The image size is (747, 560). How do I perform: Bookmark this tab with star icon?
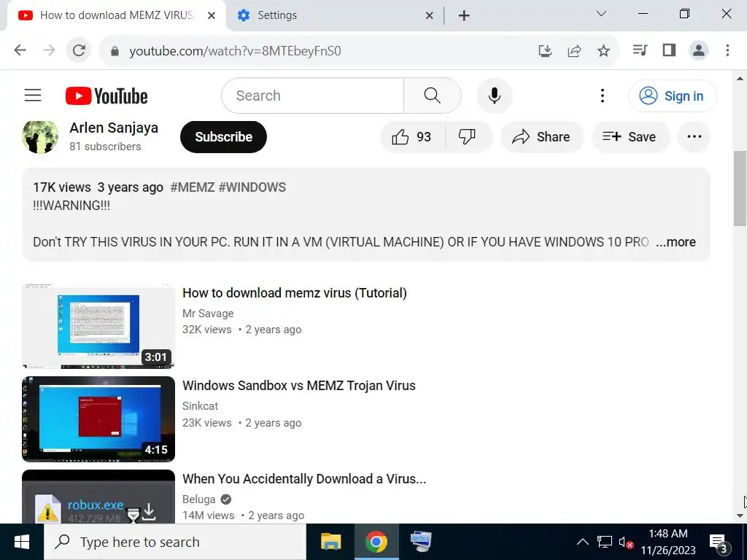603,50
